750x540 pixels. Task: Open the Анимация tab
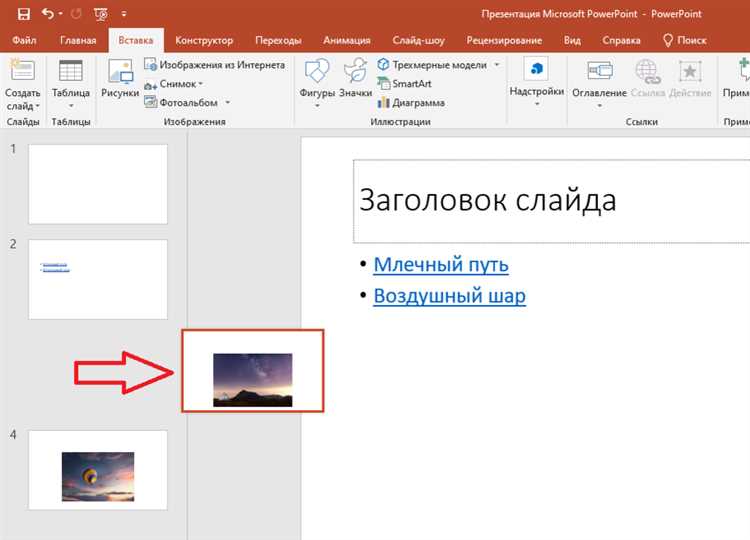(347, 40)
